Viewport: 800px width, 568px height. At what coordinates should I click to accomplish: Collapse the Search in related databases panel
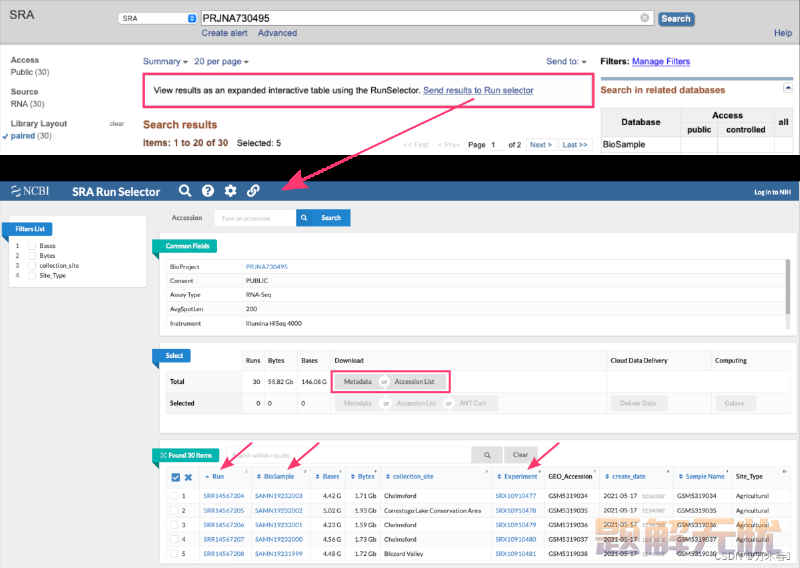[x=788, y=88]
